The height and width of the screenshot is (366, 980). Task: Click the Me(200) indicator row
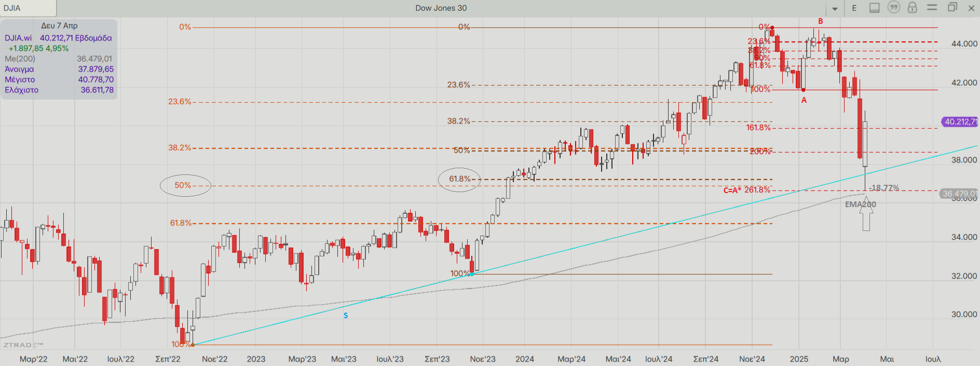pyautogui.click(x=58, y=59)
